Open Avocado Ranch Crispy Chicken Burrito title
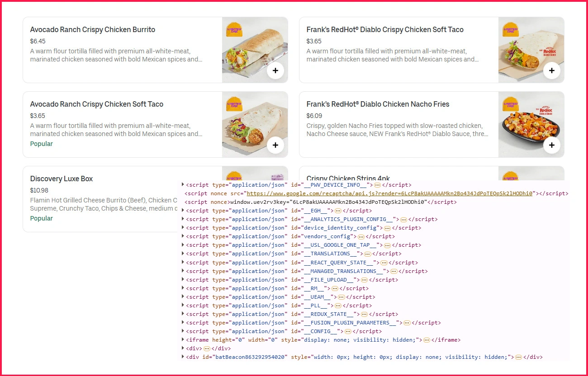Image resolution: width=588 pixels, height=376 pixels. pyautogui.click(x=92, y=30)
